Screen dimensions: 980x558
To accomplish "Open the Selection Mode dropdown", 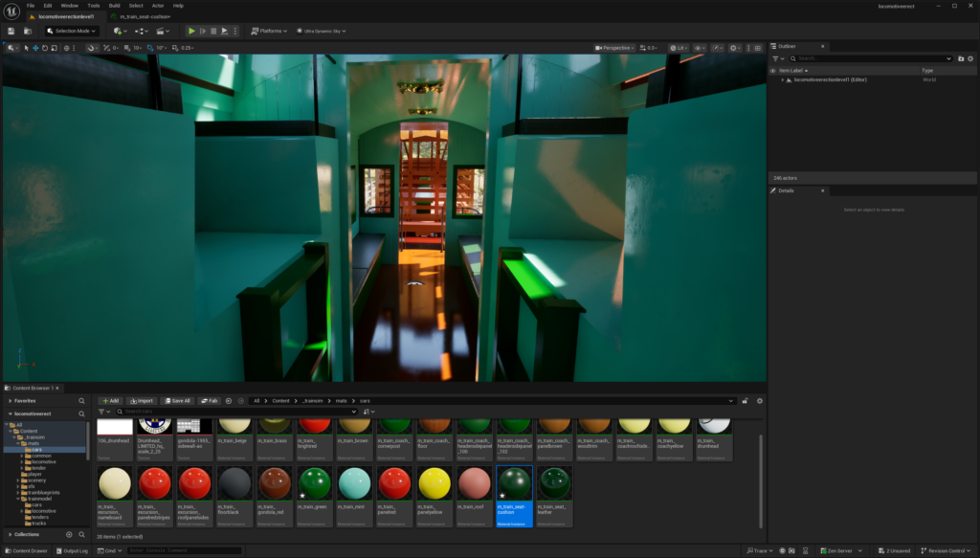I will point(74,31).
